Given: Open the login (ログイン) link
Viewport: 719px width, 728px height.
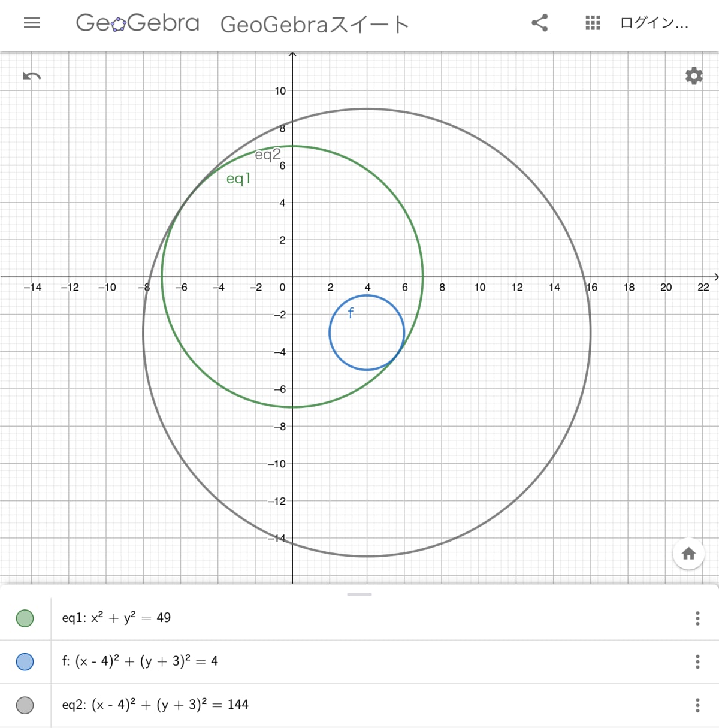Looking at the screenshot, I should click(654, 23).
